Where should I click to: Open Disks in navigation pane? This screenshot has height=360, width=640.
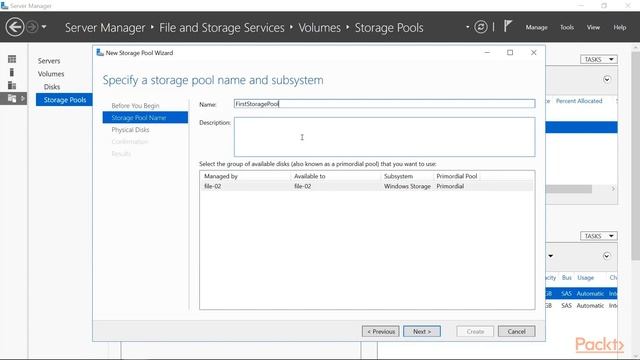coord(52,87)
